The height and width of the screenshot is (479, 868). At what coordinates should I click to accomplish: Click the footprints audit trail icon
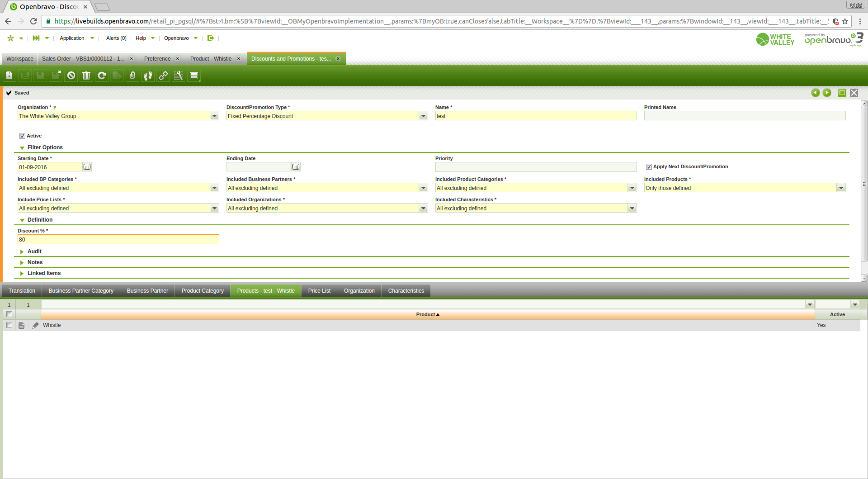[148, 76]
